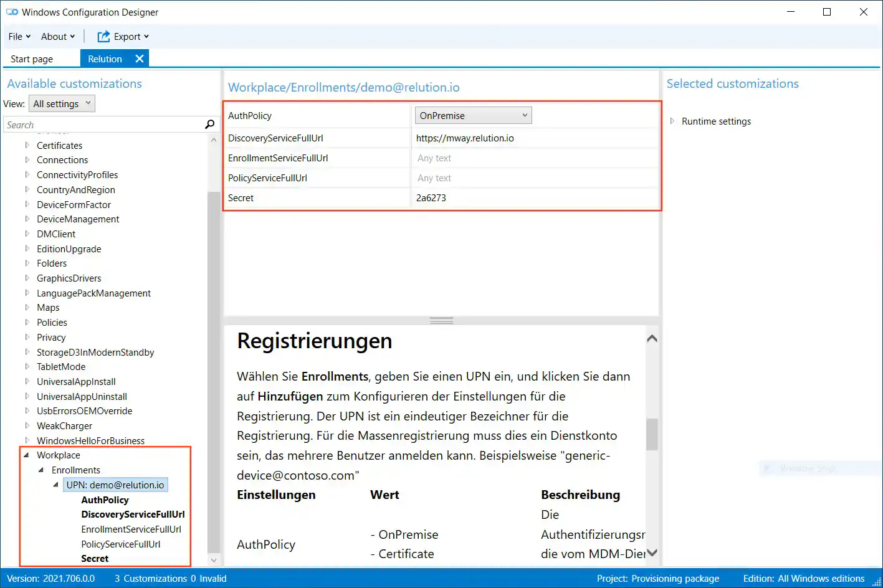
Task: Click inside the Search box
Action: point(93,124)
